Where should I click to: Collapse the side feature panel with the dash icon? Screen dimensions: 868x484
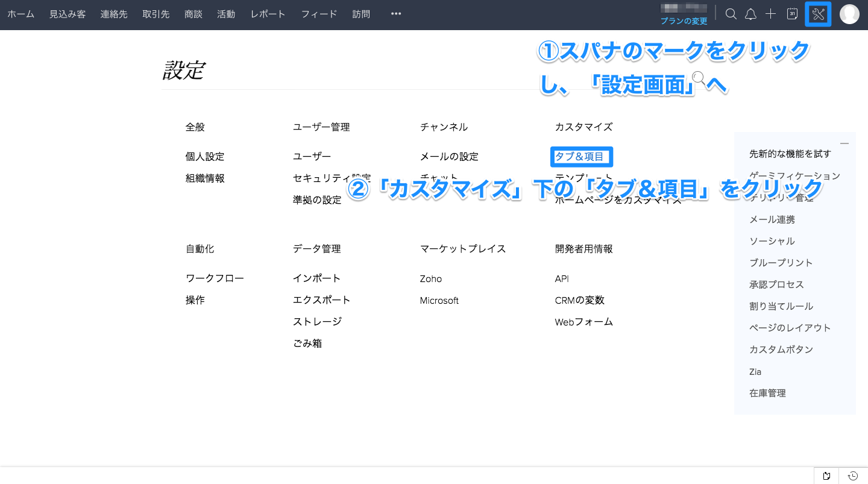pos(844,143)
